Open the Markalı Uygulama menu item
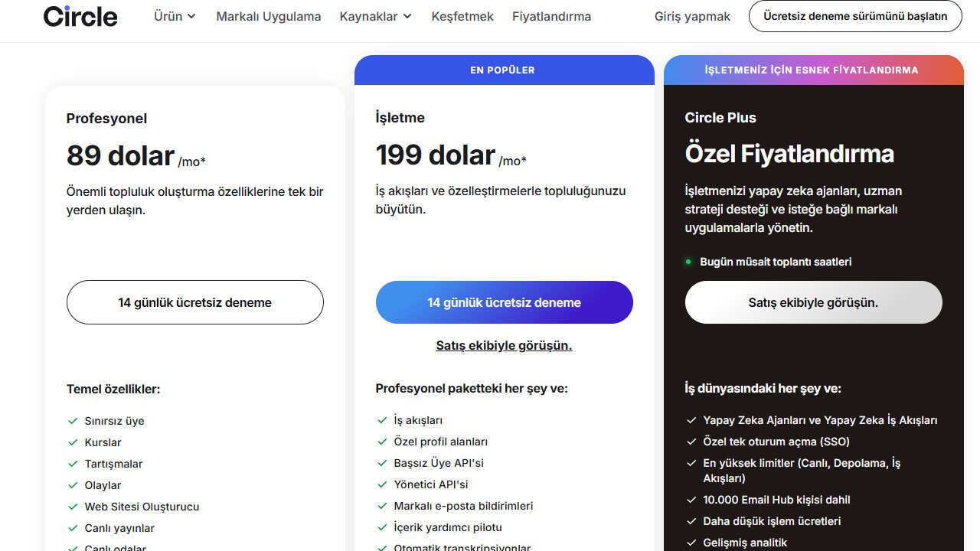 pyautogui.click(x=268, y=16)
